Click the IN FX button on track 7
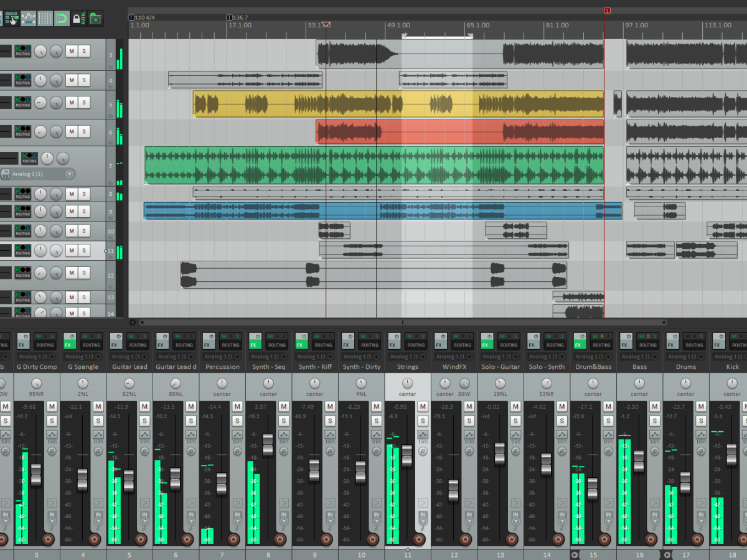The image size is (747, 560). 6,174
